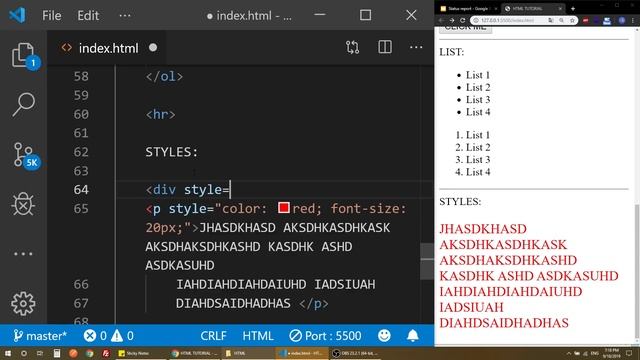Click the red extension icon in the browser toolbar

[x=586, y=20]
